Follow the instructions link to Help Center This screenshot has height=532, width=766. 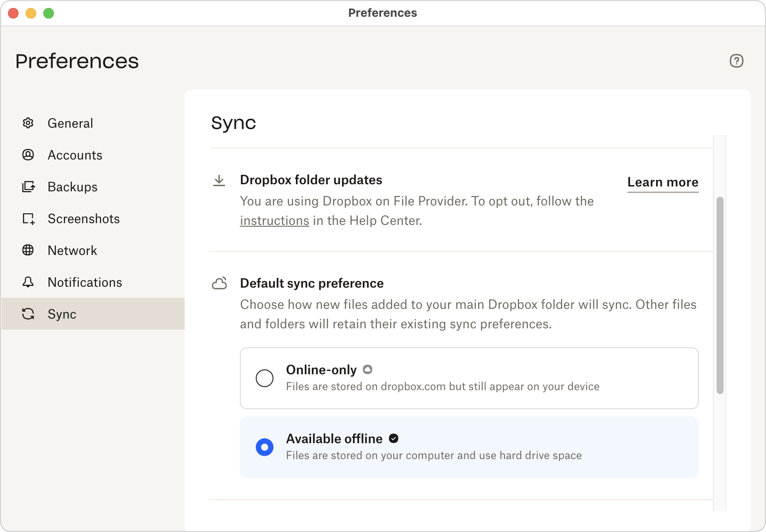coord(274,220)
